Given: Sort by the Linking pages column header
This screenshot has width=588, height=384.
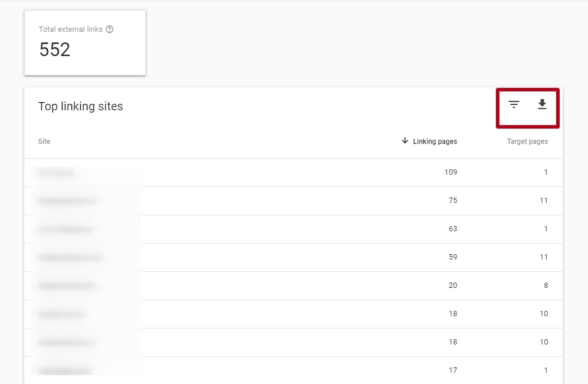Looking at the screenshot, I should point(435,141).
